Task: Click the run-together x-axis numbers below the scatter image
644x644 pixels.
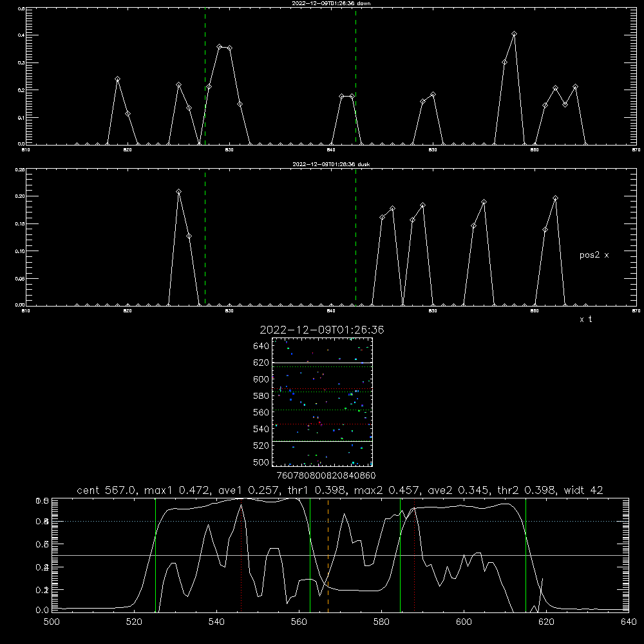Action: tap(326, 476)
